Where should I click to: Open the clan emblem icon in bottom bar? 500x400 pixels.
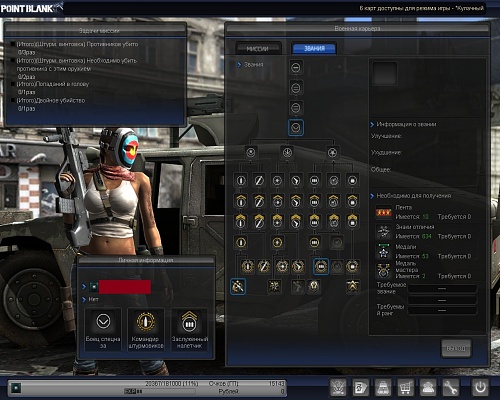click(338, 388)
